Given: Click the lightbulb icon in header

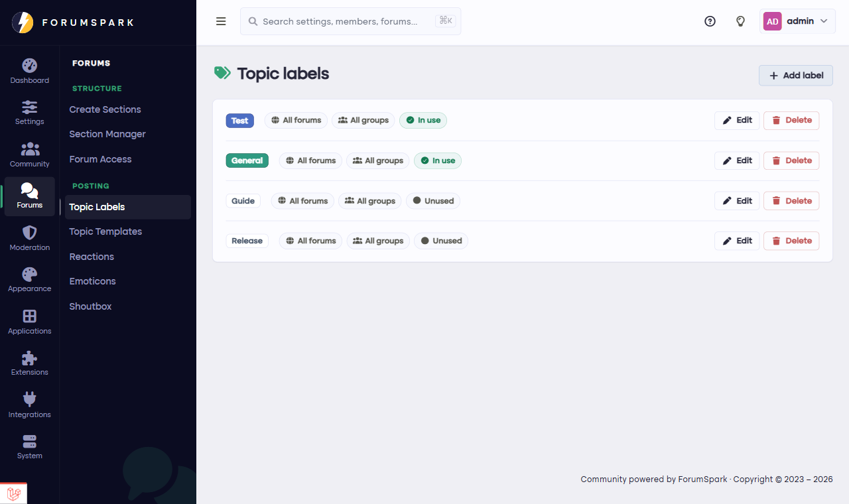Looking at the screenshot, I should [x=741, y=21].
